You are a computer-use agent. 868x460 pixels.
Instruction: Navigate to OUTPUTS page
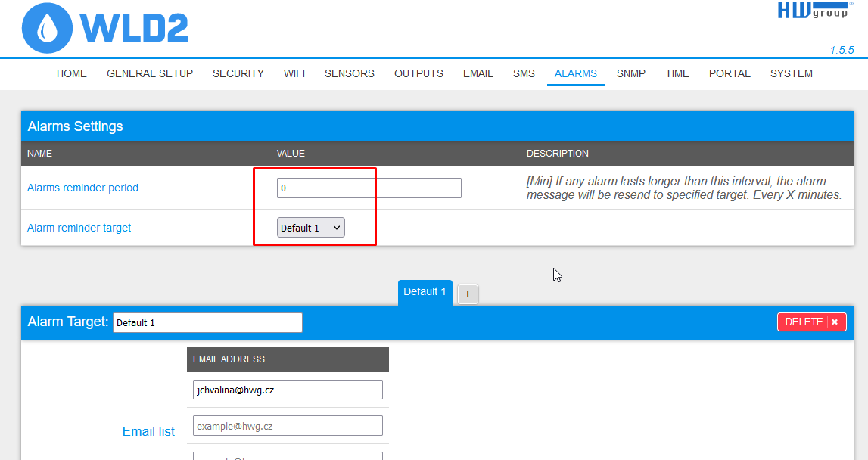coord(418,73)
